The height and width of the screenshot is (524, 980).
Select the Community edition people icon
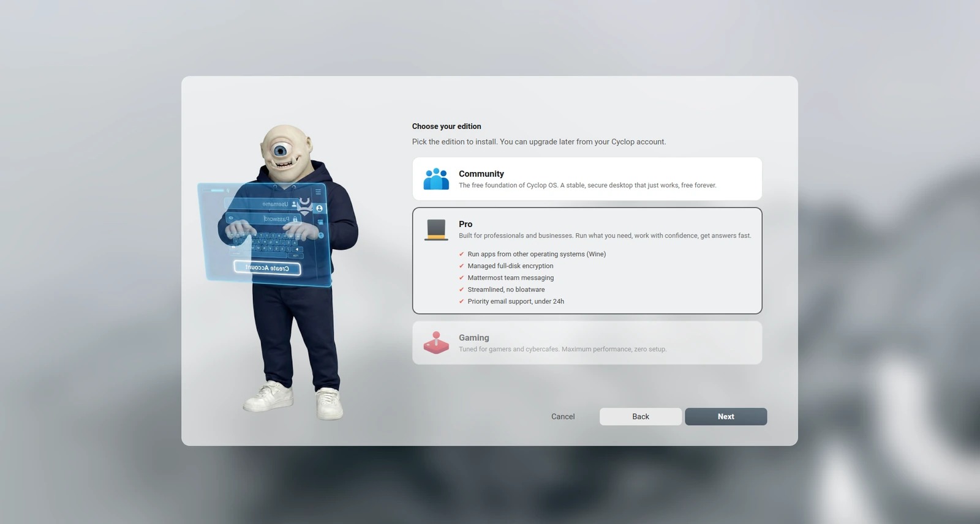point(436,179)
